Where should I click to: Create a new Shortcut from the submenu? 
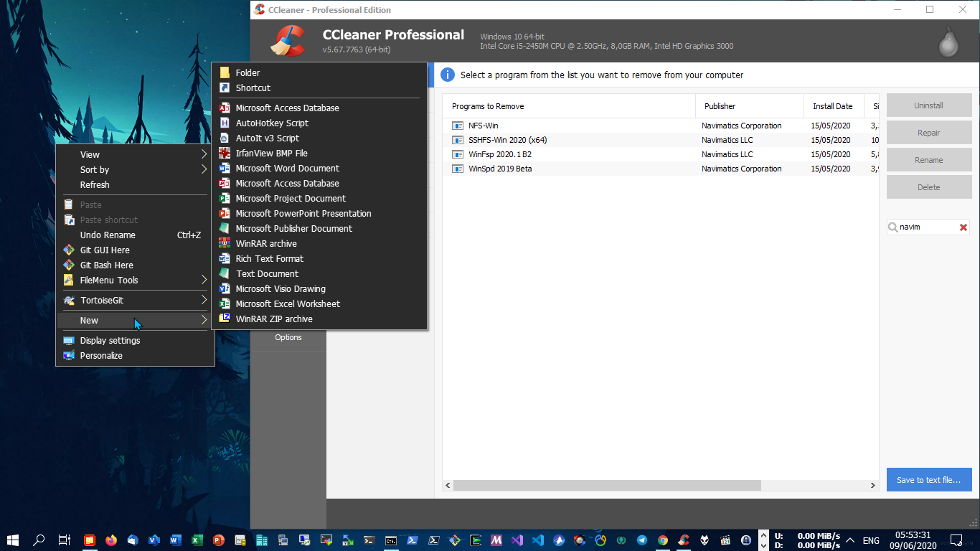coord(319,88)
